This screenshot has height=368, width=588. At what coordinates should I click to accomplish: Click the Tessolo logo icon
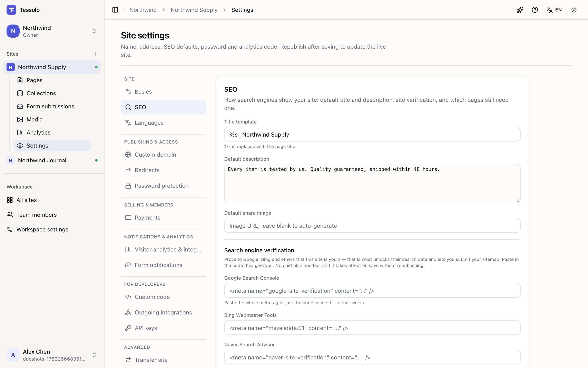click(x=11, y=10)
